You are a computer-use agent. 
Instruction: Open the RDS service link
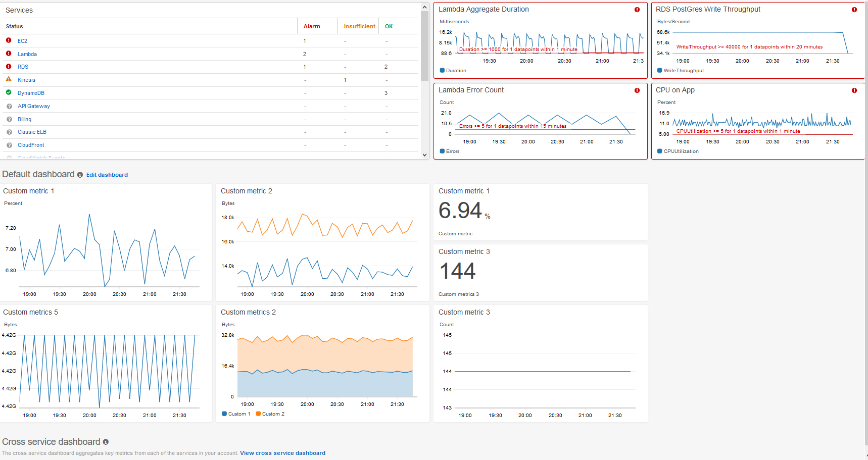tap(23, 67)
